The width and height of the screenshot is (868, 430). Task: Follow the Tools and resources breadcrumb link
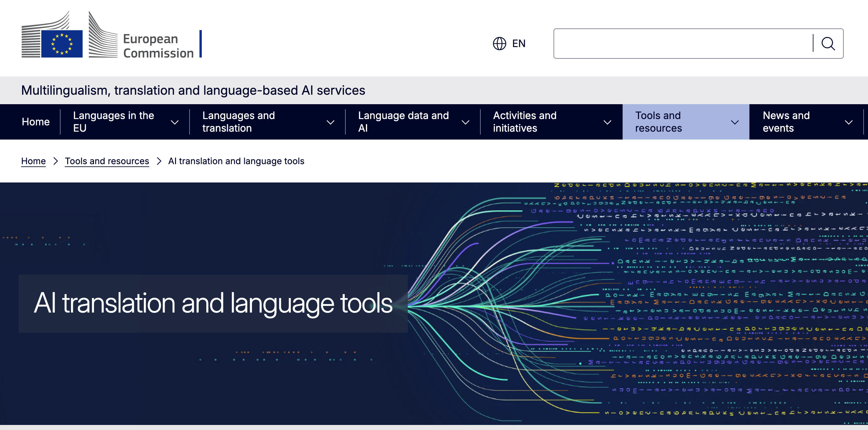[107, 161]
